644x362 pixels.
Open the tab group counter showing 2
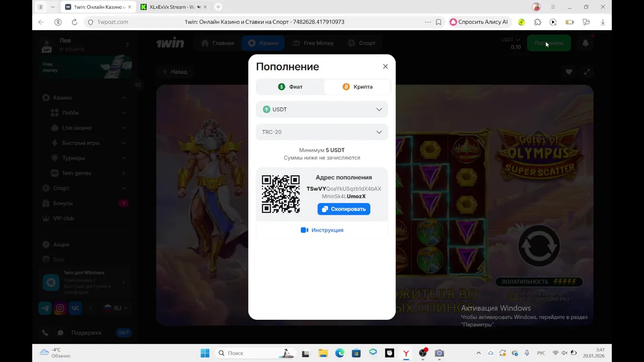coord(40,7)
